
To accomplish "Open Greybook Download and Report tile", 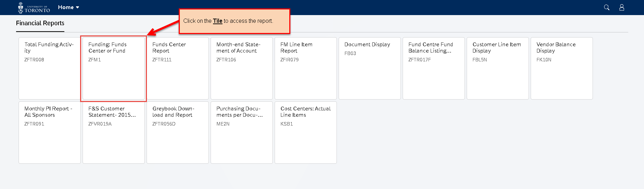I will pyautogui.click(x=178, y=133).
